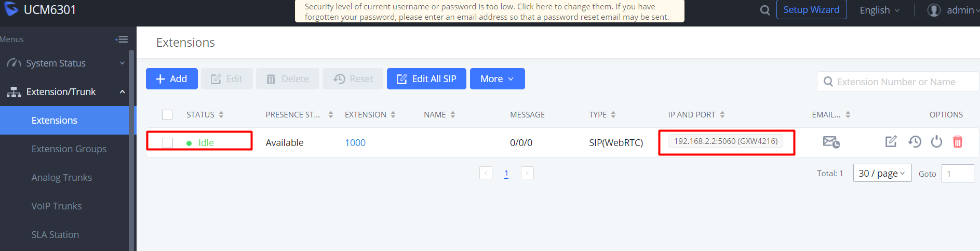Click the red trash icon for extension 1000
The image size is (980, 251).
click(958, 141)
